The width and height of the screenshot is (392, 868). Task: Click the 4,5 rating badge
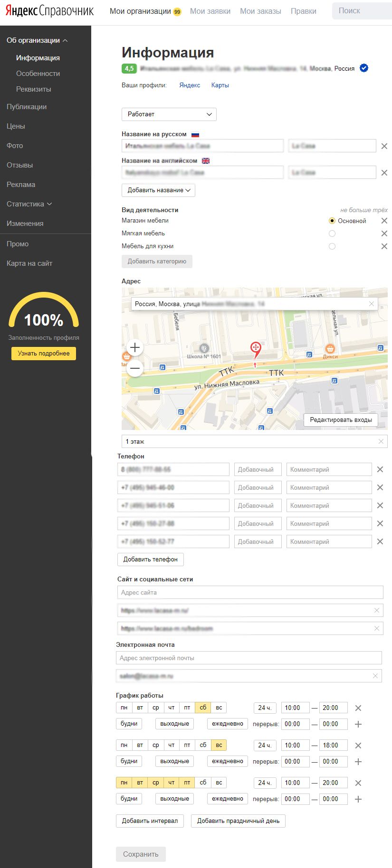(129, 68)
